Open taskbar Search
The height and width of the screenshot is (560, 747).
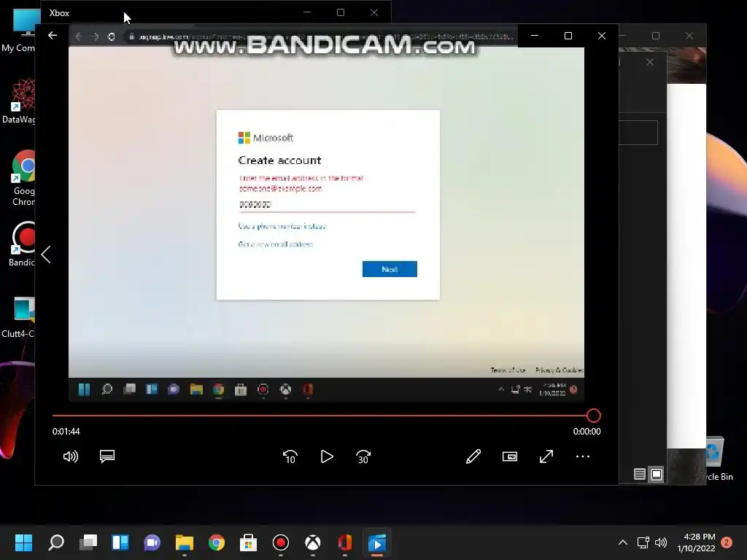pyautogui.click(x=56, y=542)
